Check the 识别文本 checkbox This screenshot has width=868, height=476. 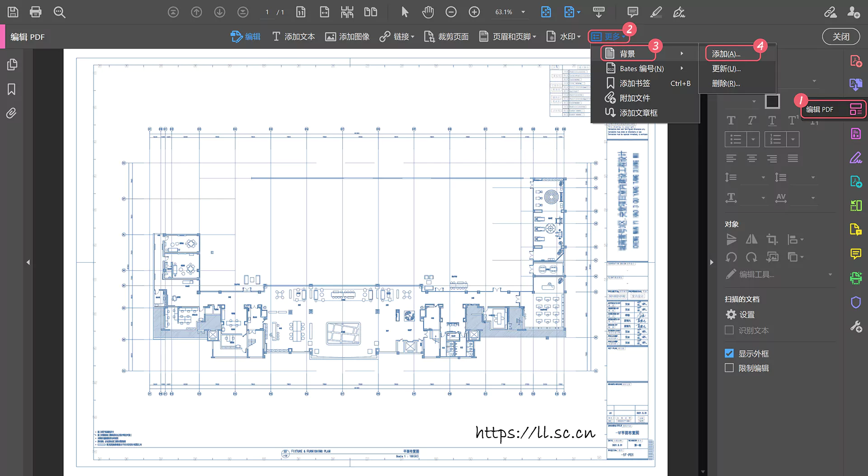729,330
